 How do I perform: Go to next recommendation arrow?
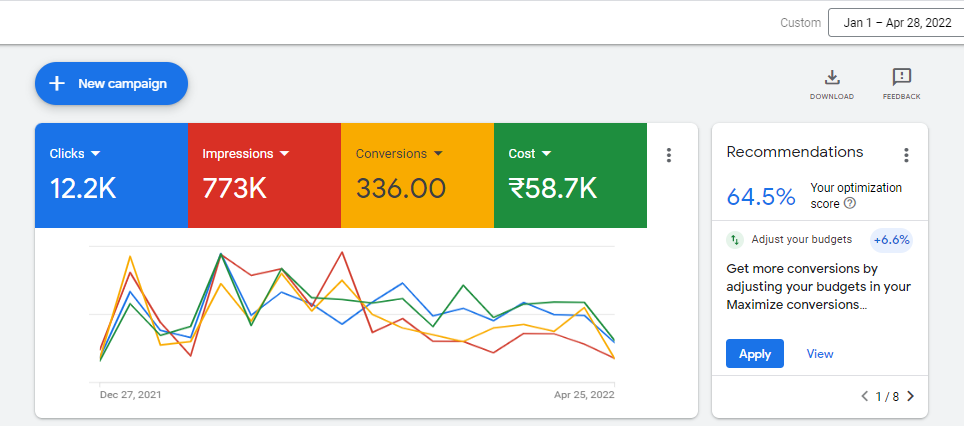pos(911,396)
